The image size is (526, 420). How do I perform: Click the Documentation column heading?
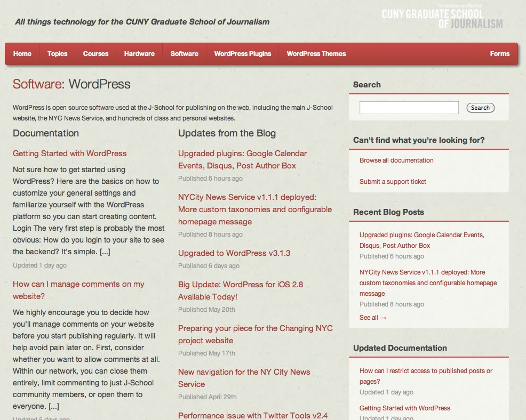coord(46,133)
